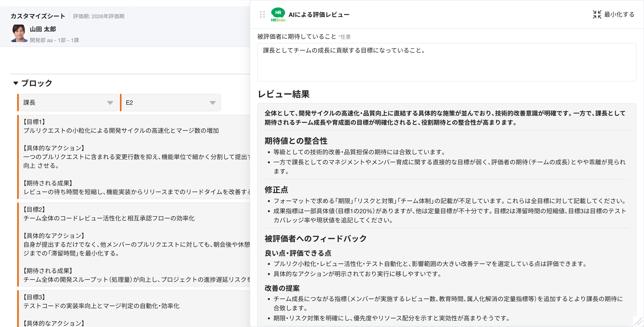Screen dimensions: 644x327
Task: Click the 山田 太郎 name link
Action: point(43,29)
